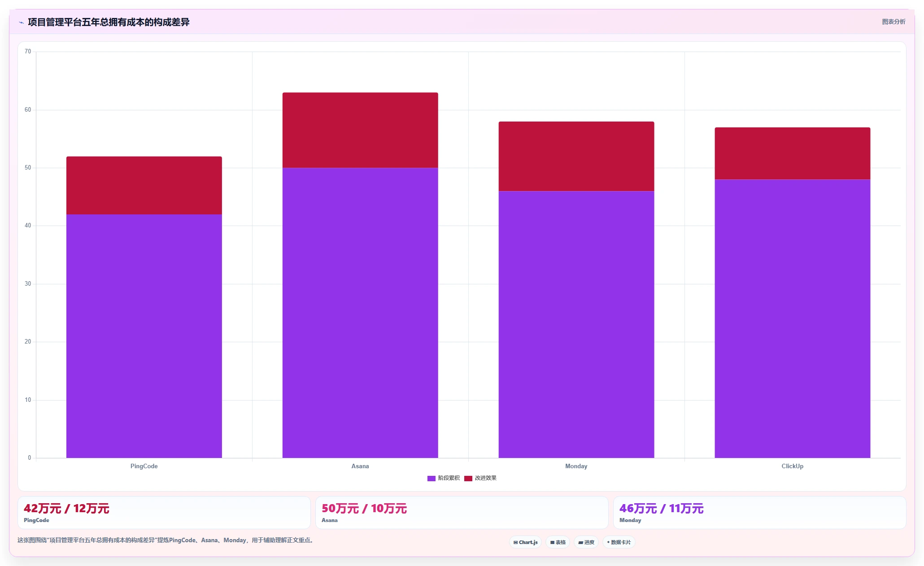Click the 改进效果 legend label

(486, 478)
